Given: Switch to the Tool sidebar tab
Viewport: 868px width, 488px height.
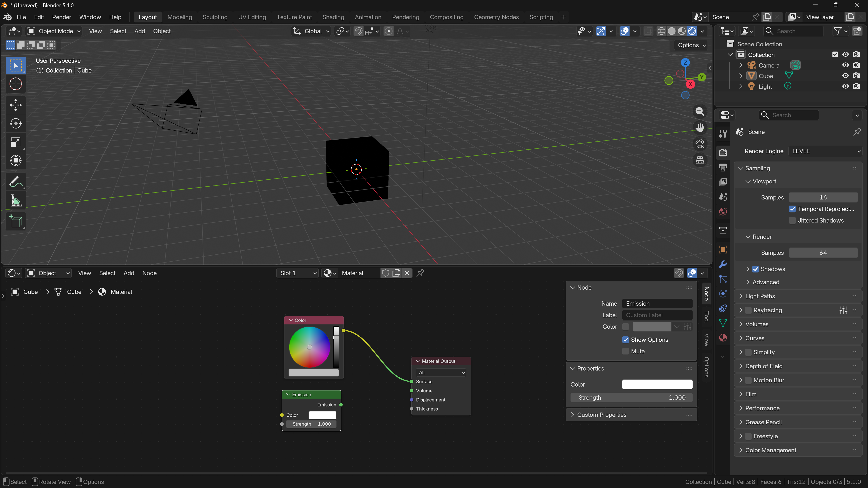Looking at the screenshot, I should tap(706, 317).
